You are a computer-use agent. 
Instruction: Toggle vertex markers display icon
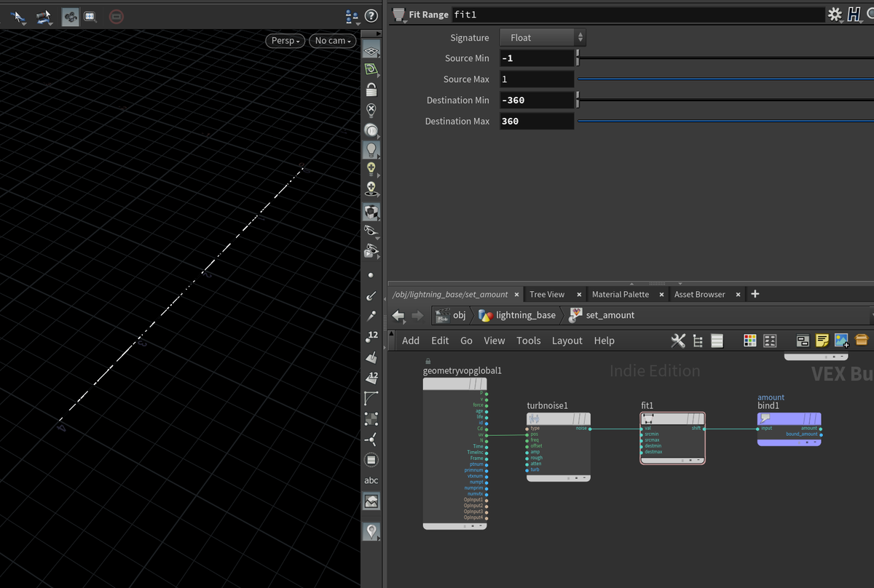(x=371, y=419)
